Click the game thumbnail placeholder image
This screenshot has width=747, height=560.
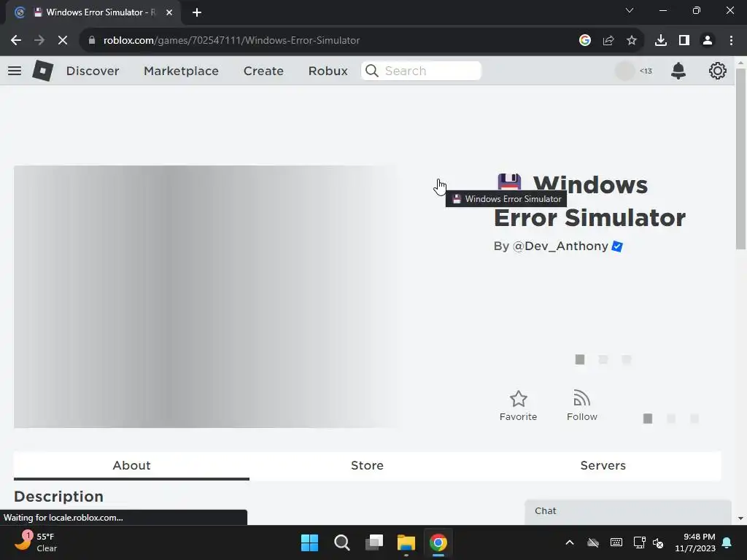click(x=206, y=297)
